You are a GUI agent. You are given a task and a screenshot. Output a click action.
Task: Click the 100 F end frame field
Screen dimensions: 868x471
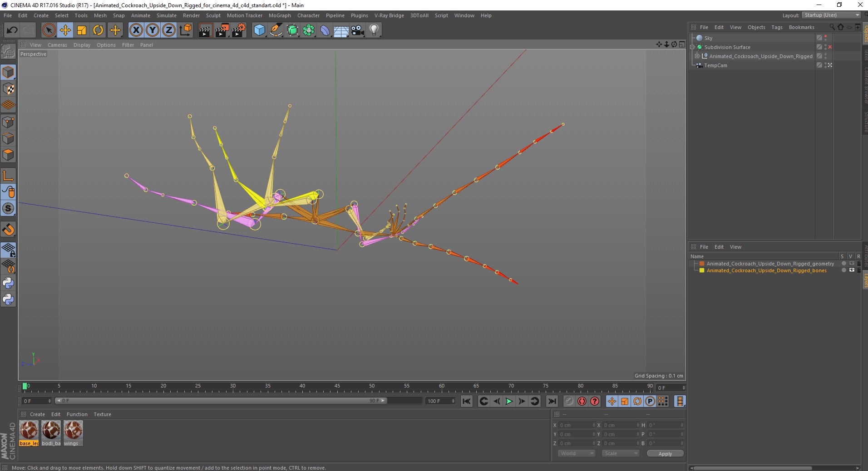coord(440,401)
